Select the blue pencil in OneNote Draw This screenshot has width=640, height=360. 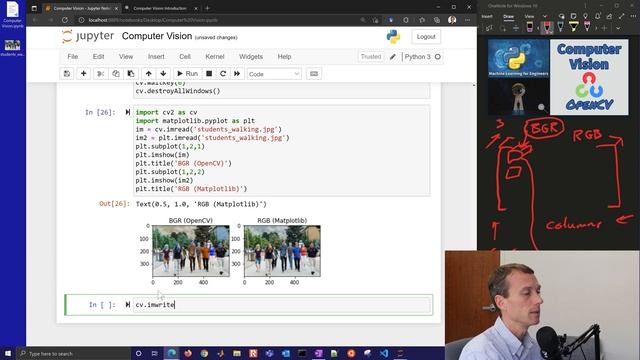click(x=560, y=27)
